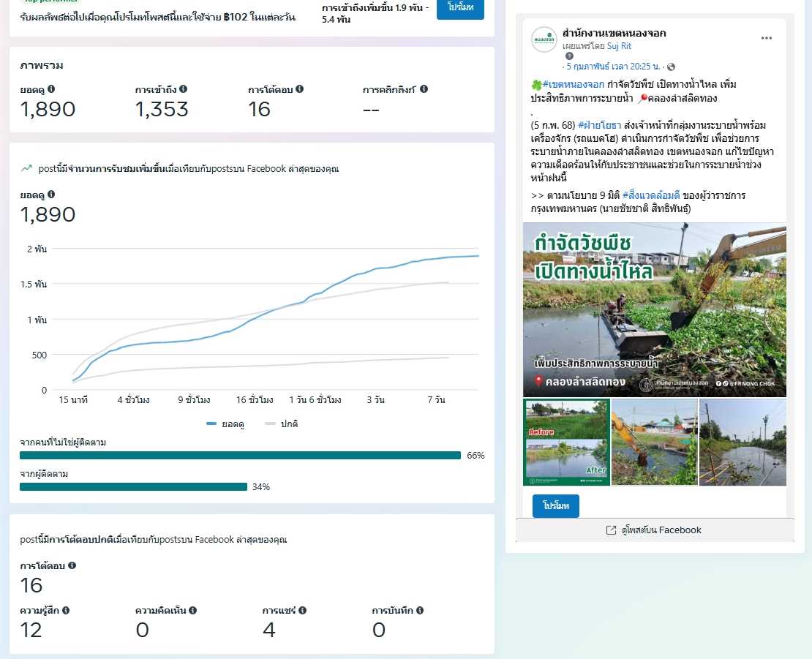The image size is (812, 659).
Task: Click the 4 ชั่วโมง axis label
Action: (134, 399)
